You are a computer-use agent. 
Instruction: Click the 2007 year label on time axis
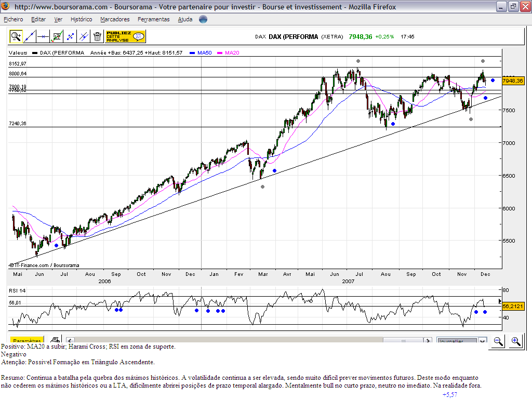coord(348,281)
